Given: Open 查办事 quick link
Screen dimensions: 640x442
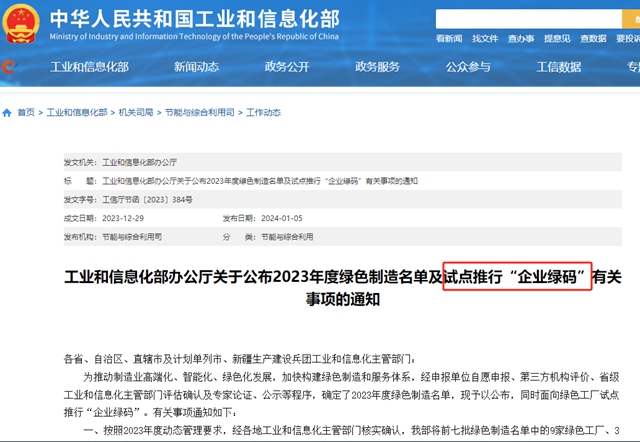Looking at the screenshot, I should (521, 39).
